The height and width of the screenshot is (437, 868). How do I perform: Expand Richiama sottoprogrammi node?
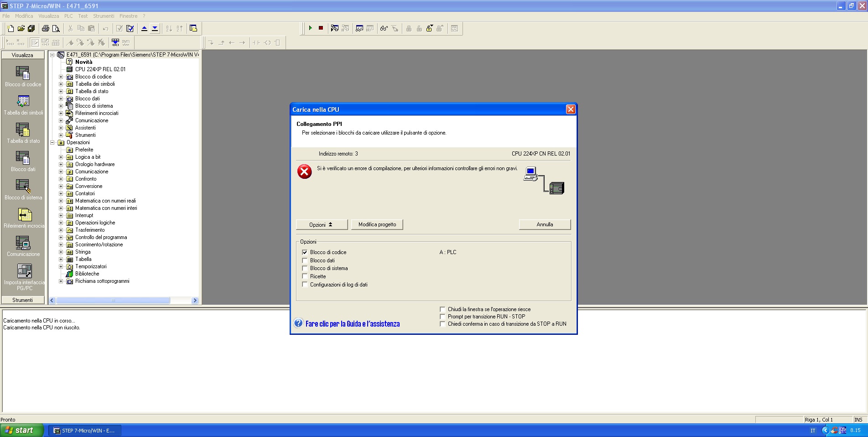click(x=61, y=281)
